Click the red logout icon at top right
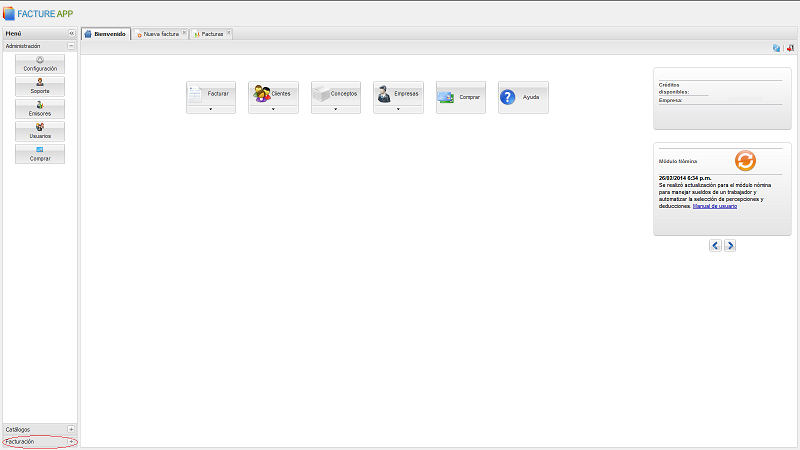The height and width of the screenshot is (450, 800). click(790, 47)
